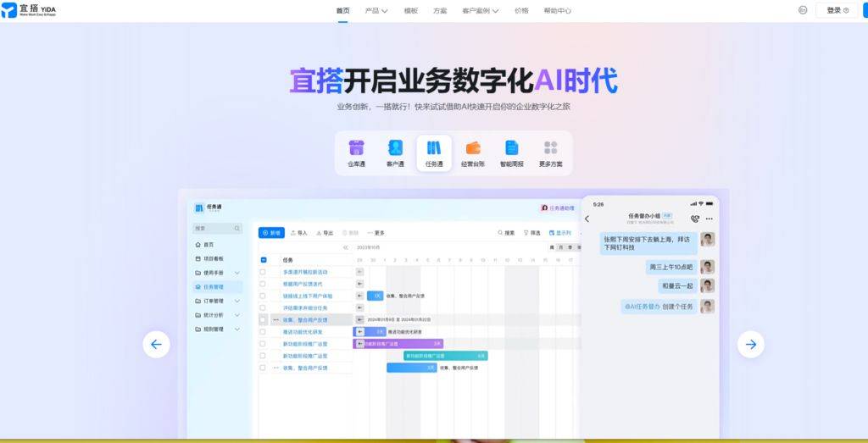Expand the 产品 dropdown menu
The image size is (868, 443).
[376, 11]
